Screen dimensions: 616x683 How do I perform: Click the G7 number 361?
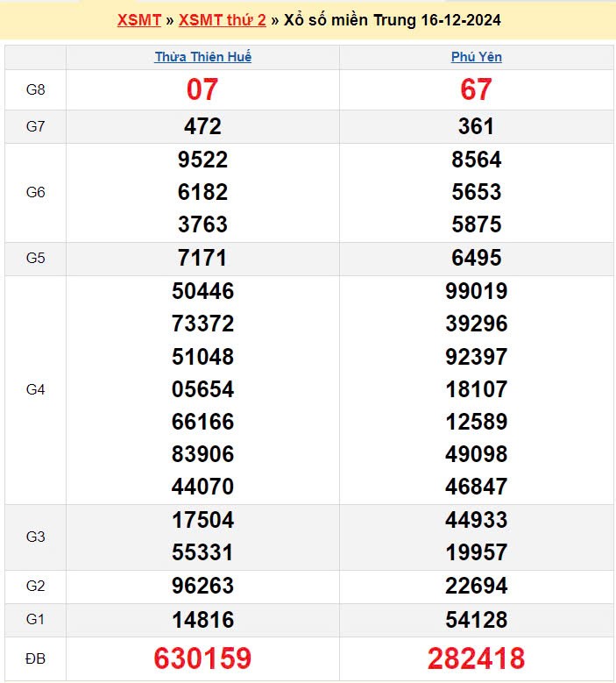click(x=477, y=126)
